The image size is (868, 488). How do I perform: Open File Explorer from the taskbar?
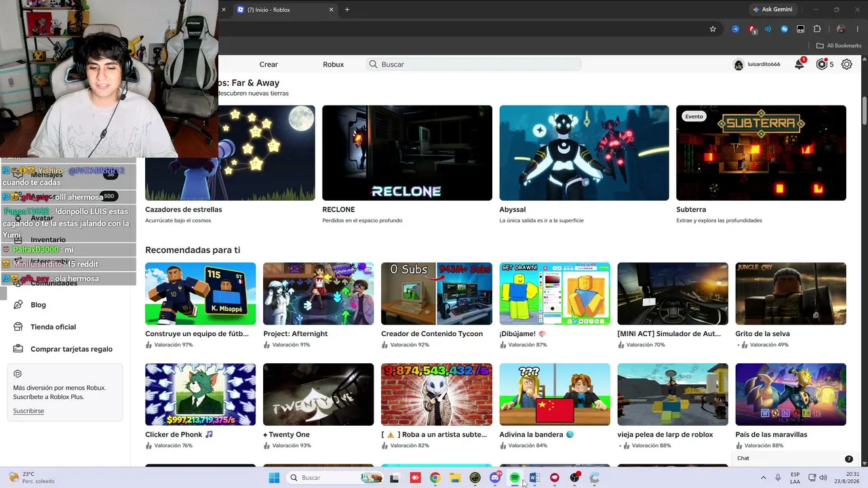pyautogui.click(x=455, y=478)
